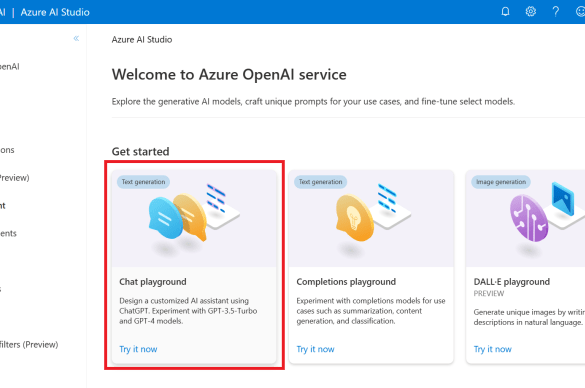Click the feedback smiley icon
585x388 pixels.
click(581, 12)
